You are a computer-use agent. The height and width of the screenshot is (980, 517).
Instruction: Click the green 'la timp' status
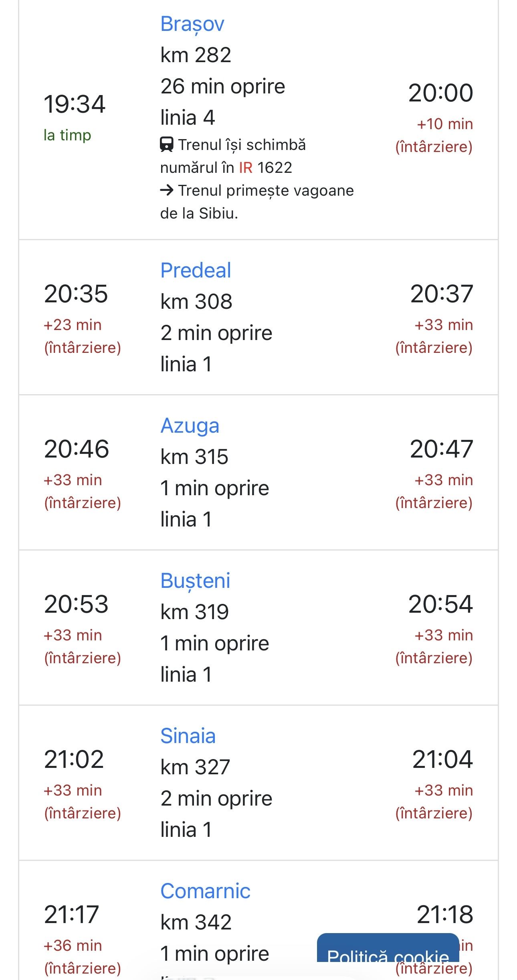point(67,135)
